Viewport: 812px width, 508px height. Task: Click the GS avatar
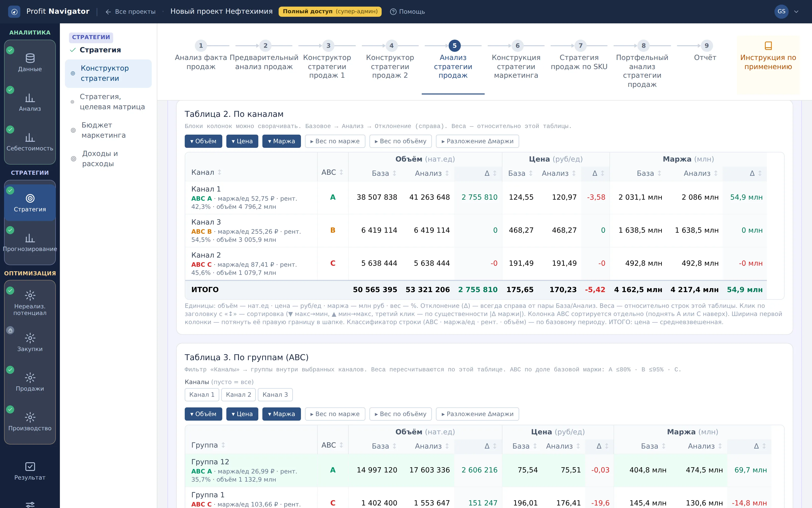pos(782,12)
